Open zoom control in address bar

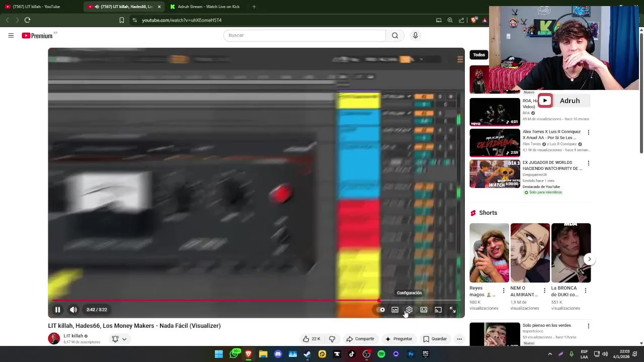click(450, 20)
